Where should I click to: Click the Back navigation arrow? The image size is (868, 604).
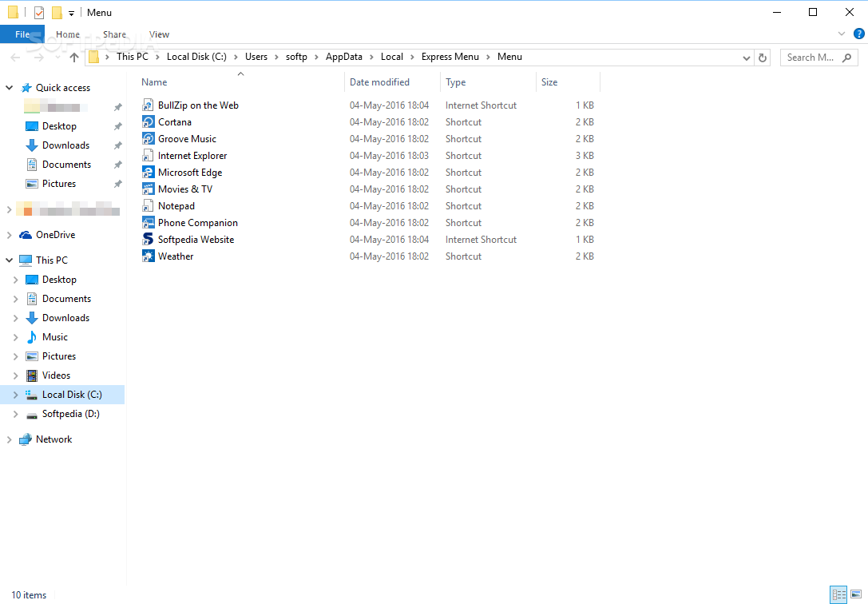[x=15, y=57]
